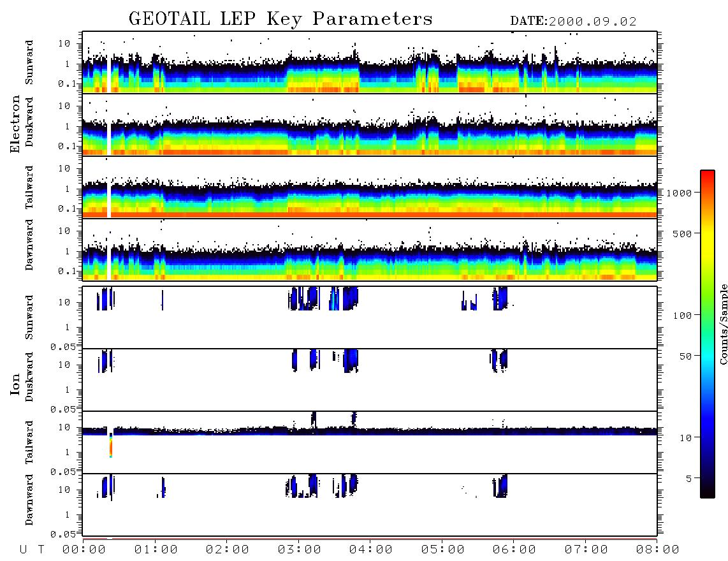Click inside the Electron Dawnward spectrogram panel

click(370, 249)
